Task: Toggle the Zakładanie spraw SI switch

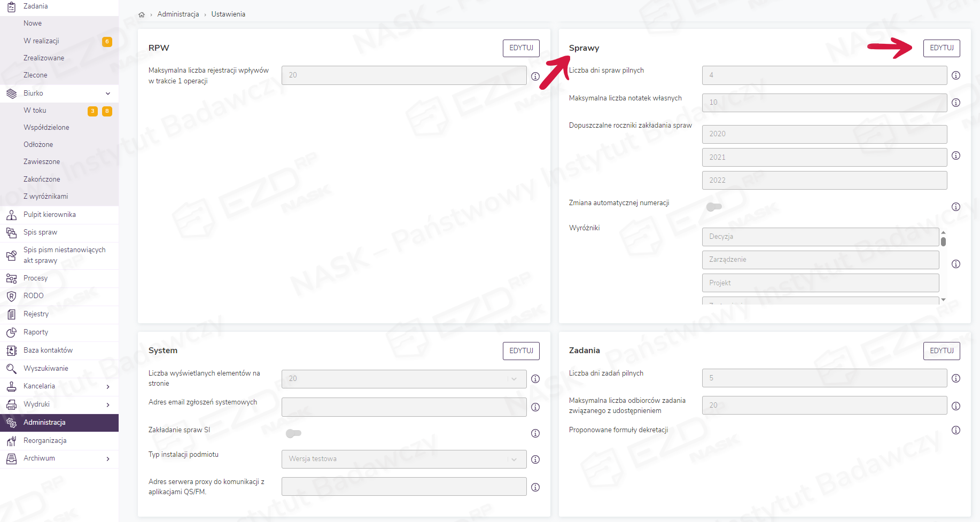Action: pyautogui.click(x=293, y=433)
